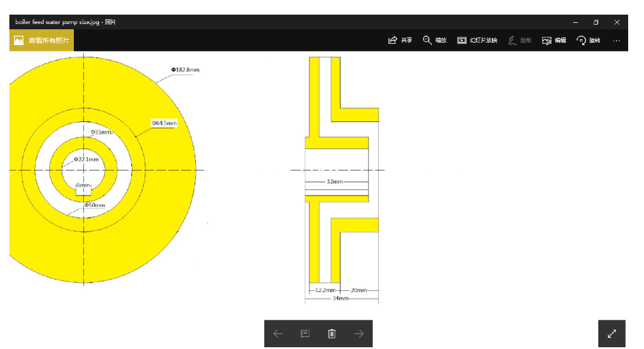Click the 20mm dimension label
Viewport: 644px width, 349px height.
[x=359, y=290]
